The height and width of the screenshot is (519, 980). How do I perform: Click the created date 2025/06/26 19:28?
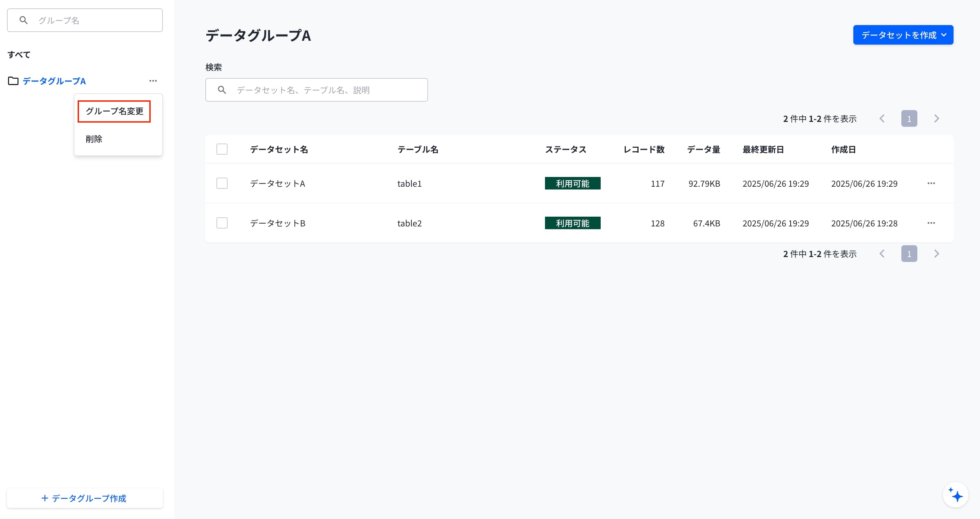point(864,223)
